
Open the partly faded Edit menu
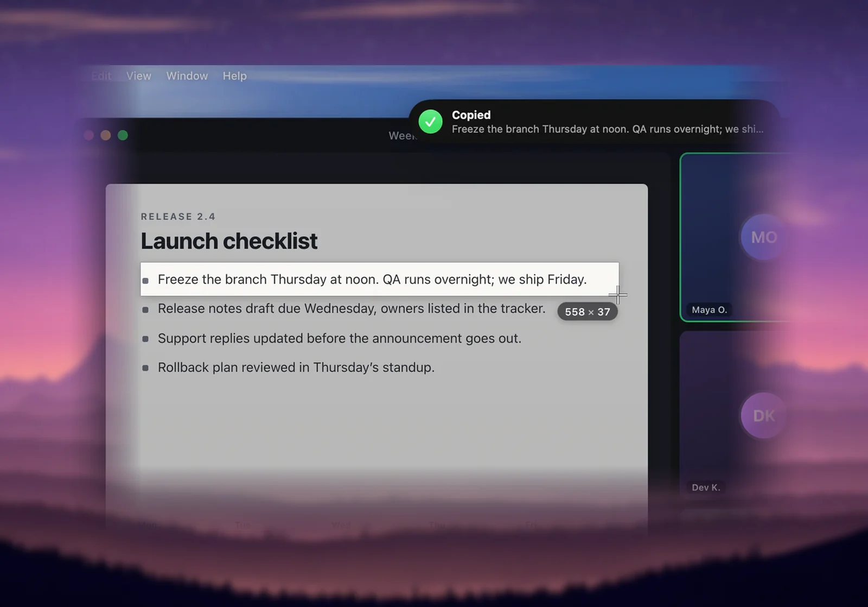(101, 76)
